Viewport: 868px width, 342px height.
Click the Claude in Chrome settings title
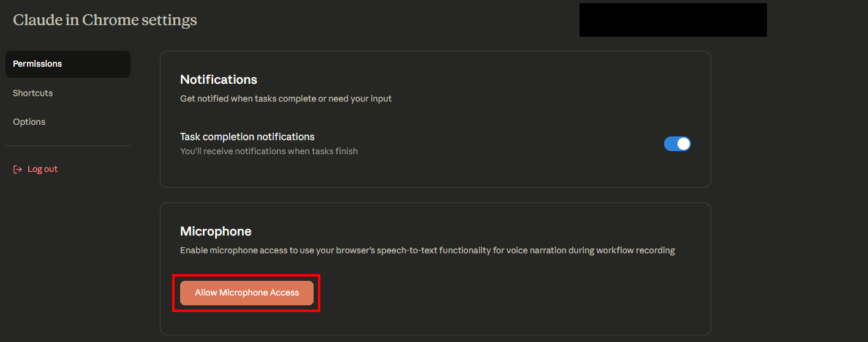click(x=105, y=20)
